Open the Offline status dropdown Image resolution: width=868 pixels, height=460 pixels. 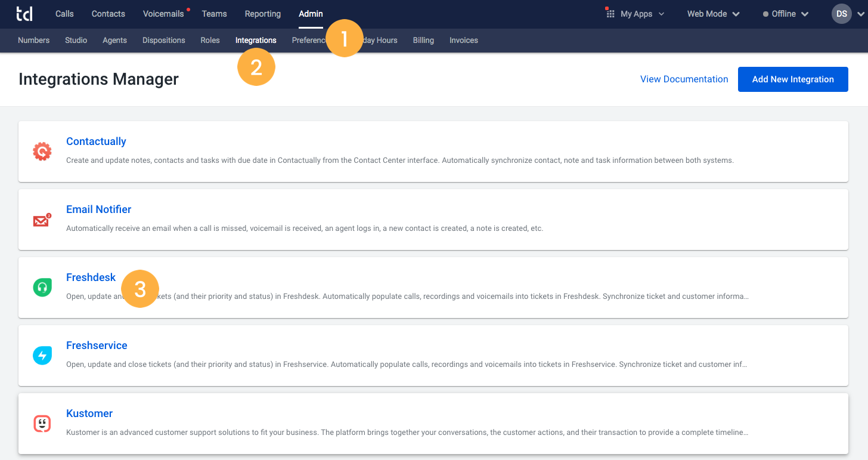coord(786,14)
